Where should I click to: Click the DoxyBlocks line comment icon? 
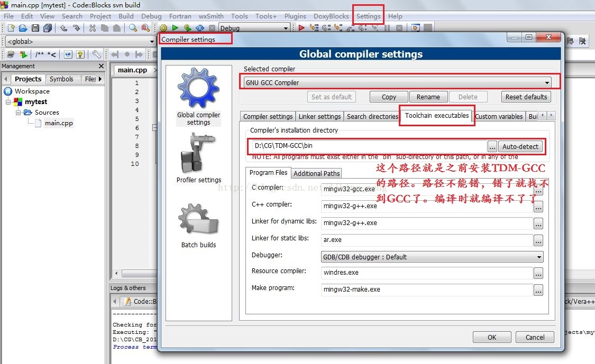[x=52, y=54]
